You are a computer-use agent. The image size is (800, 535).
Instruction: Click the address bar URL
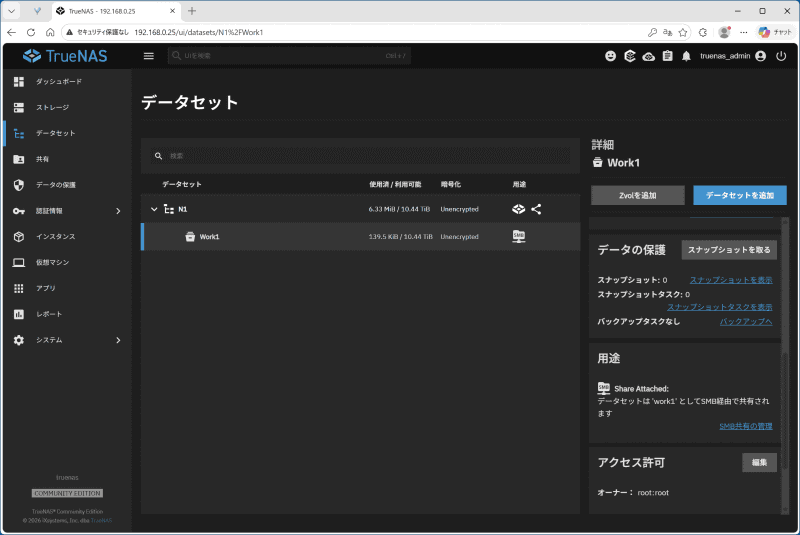coord(199,32)
